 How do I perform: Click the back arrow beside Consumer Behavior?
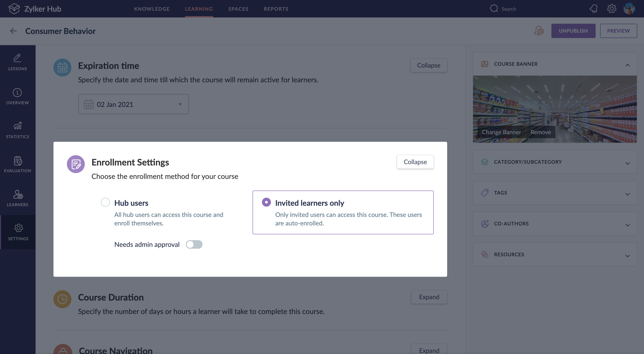[13, 31]
